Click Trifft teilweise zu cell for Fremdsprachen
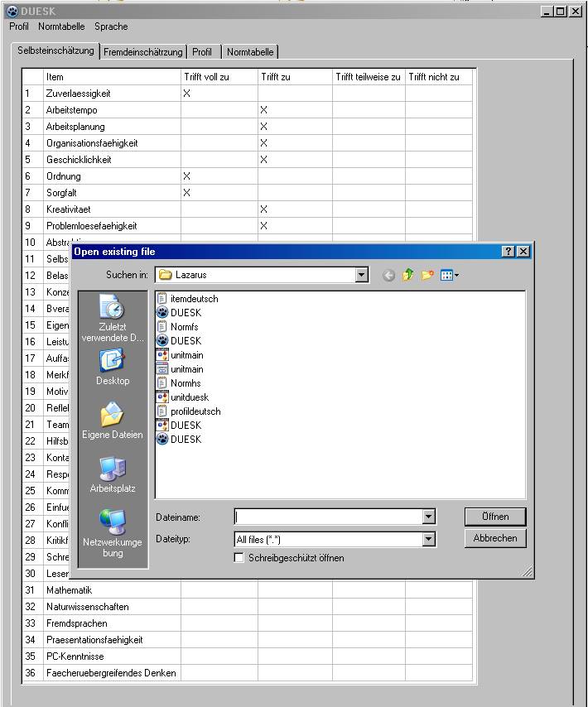Viewport: 588px width, 707px height. [369, 623]
